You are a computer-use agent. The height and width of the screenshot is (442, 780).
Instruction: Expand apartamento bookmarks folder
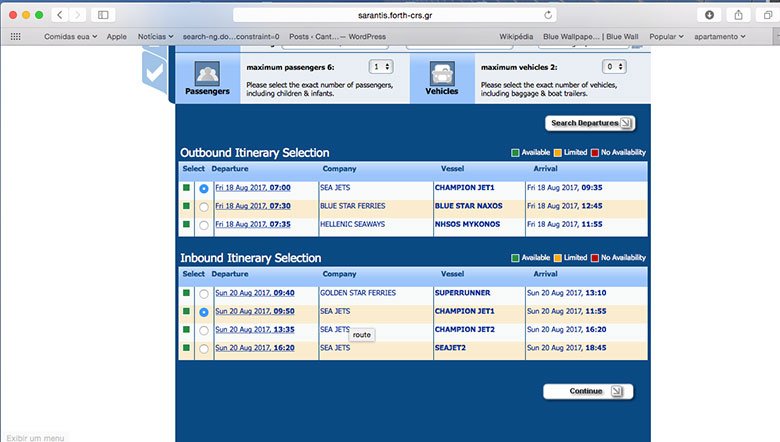(719, 36)
